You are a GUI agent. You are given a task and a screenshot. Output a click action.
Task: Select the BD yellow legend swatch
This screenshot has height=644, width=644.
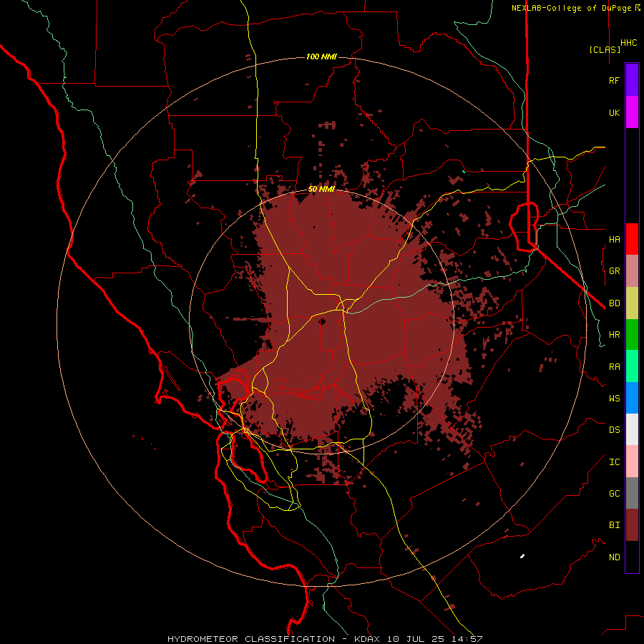[632, 303]
